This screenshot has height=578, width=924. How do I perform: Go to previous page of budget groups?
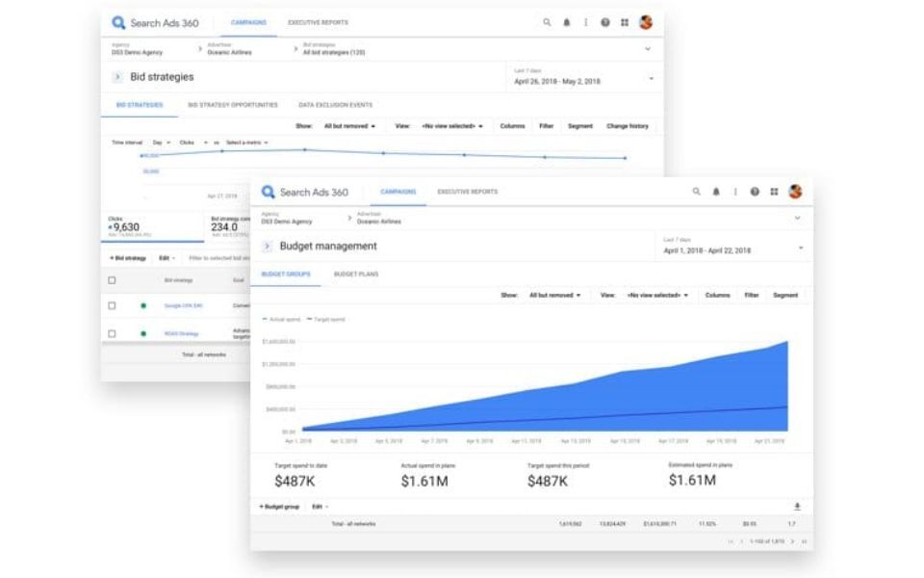(x=741, y=541)
